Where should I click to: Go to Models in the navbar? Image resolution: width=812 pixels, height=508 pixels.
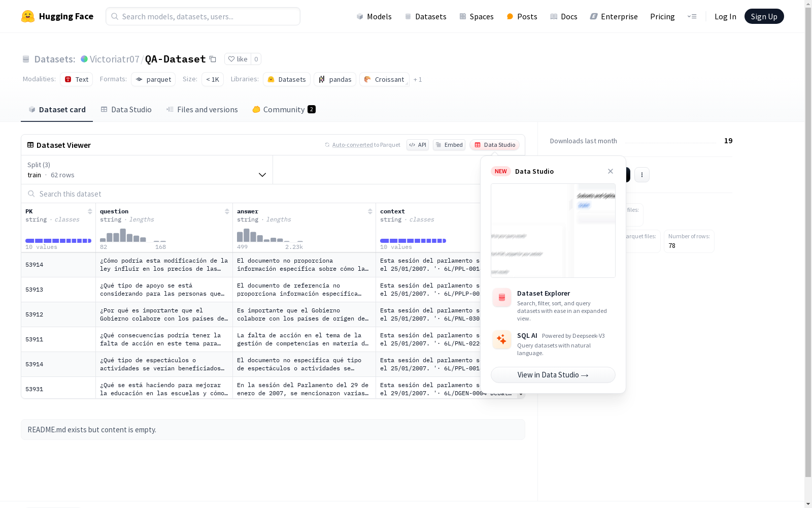coord(374,17)
